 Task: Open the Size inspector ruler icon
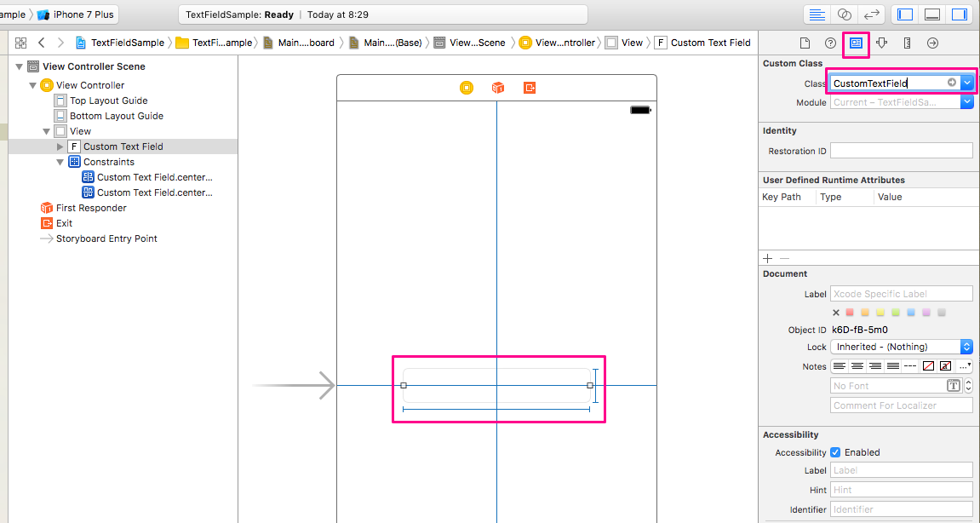(908, 43)
